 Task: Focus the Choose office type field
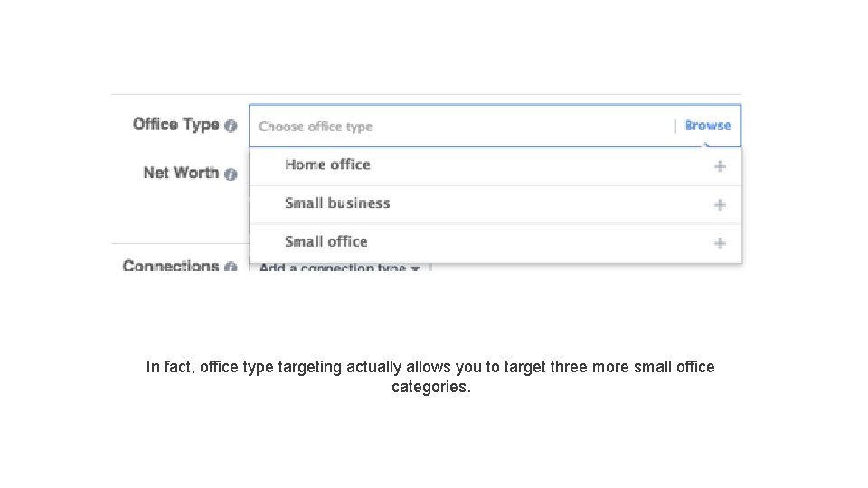(452, 127)
